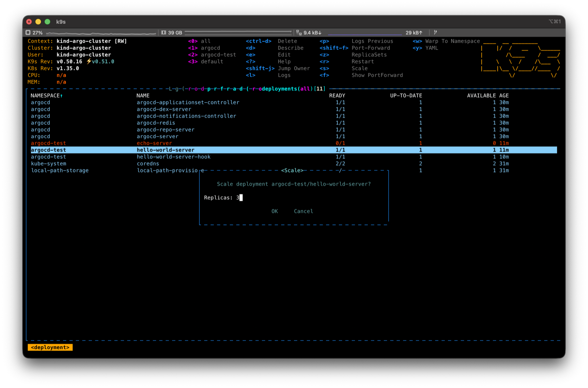The height and width of the screenshot is (388, 588).
Task: Click the Port-Forward command hint
Action: 370,48
